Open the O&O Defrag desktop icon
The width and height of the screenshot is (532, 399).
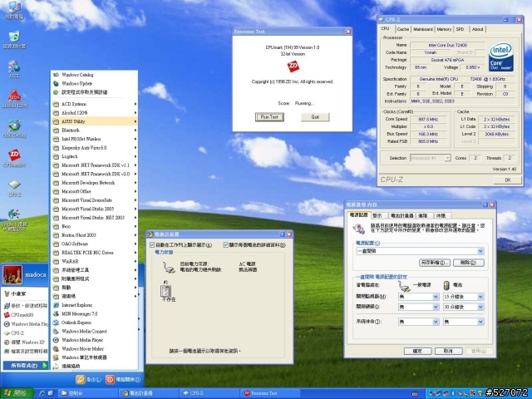coord(14,129)
